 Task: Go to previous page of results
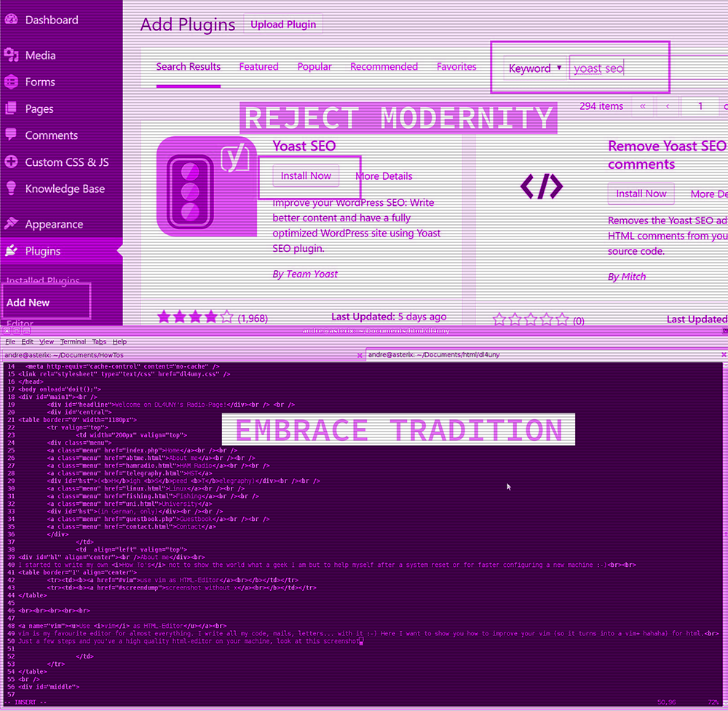668,106
